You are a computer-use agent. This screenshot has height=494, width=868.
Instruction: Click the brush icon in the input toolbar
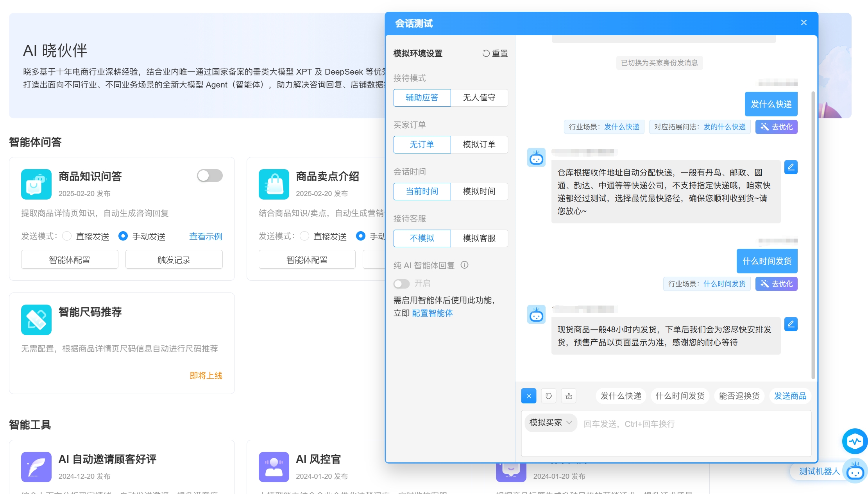click(x=569, y=396)
